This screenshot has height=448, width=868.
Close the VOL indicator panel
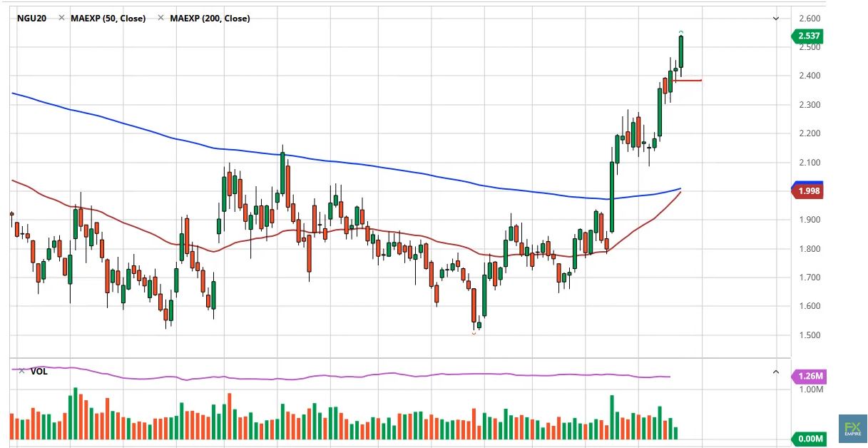[x=21, y=371]
